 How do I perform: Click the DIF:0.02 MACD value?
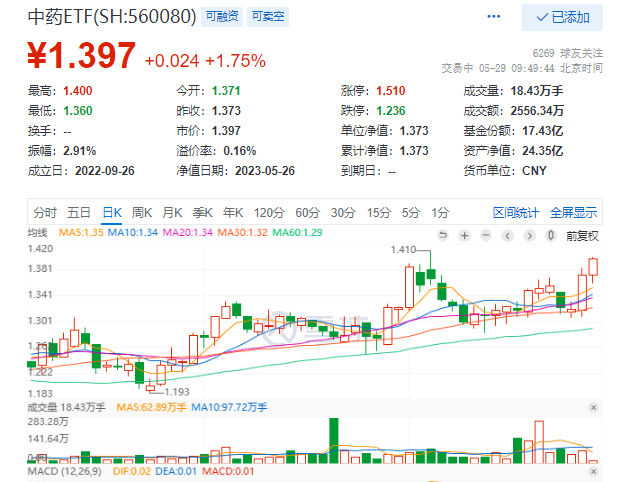[x=132, y=471]
